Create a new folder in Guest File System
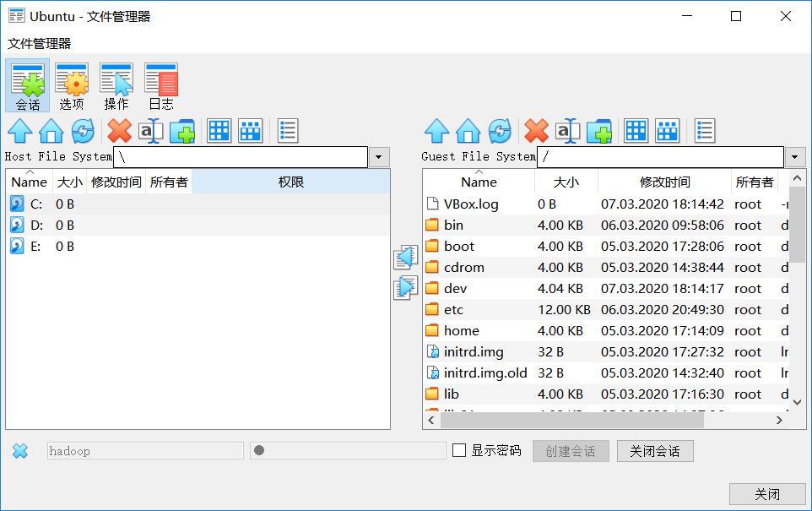This screenshot has width=812, height=511. click(600, 131)
